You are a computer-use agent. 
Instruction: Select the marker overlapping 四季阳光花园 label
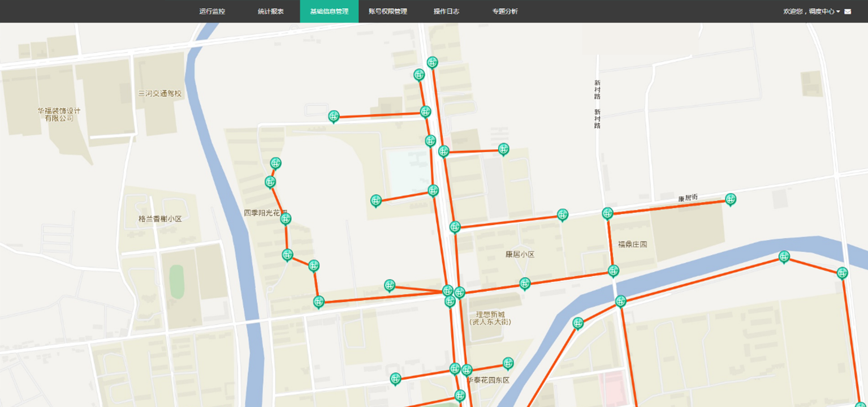286,219
